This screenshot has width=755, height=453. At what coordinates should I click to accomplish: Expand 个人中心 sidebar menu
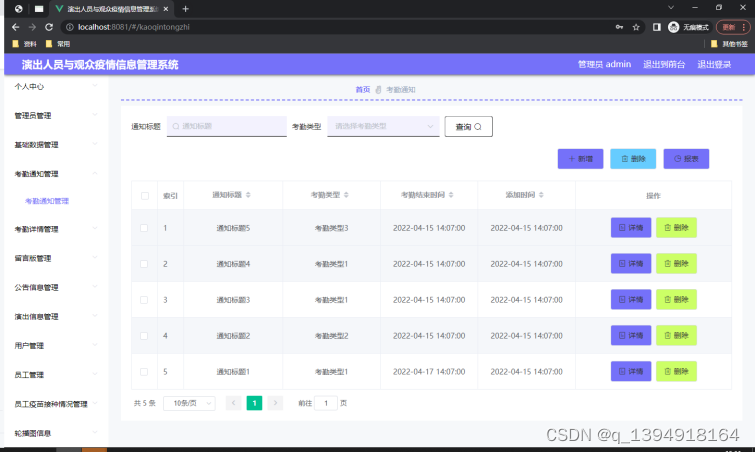click(x=56, y=87)
